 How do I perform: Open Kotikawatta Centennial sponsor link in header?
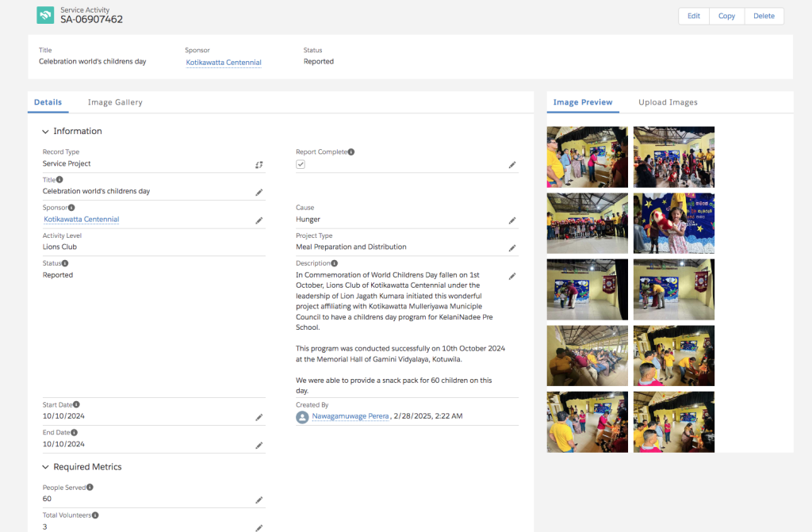tap(224, 63)
